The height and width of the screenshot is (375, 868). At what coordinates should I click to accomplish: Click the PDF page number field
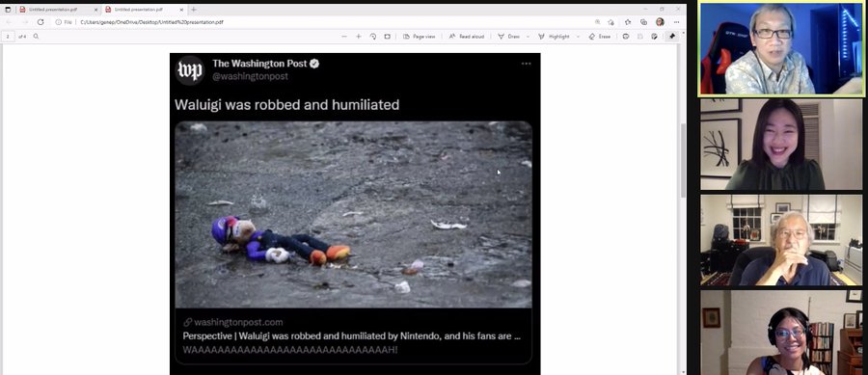coord(9,37)
